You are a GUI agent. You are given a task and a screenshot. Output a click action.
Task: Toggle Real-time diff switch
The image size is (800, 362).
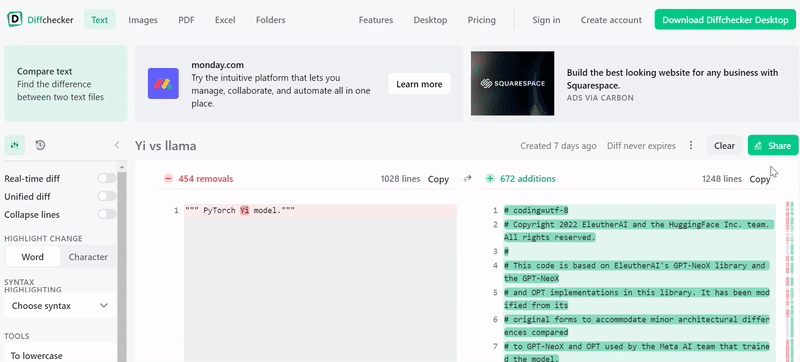pos(107,178)
